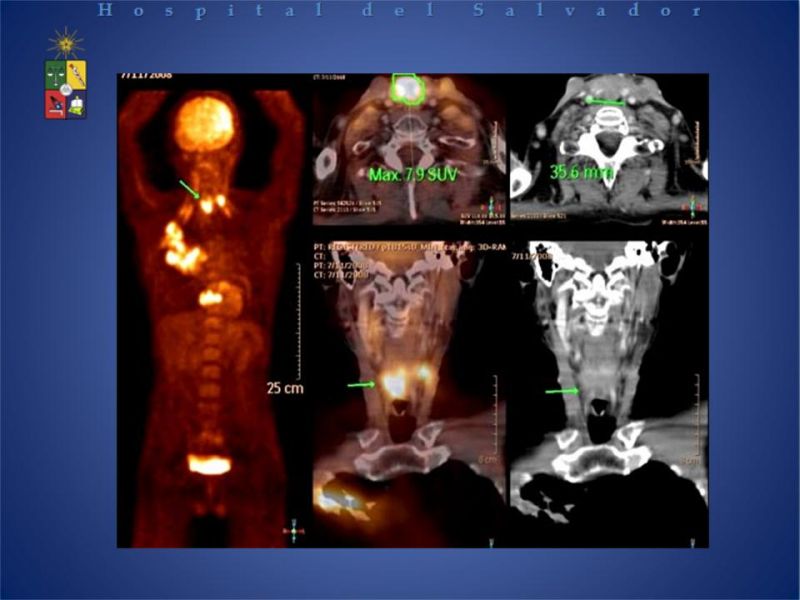
Task: Click the "Hospital del Salvador" title
Action: tap(401, 11)
